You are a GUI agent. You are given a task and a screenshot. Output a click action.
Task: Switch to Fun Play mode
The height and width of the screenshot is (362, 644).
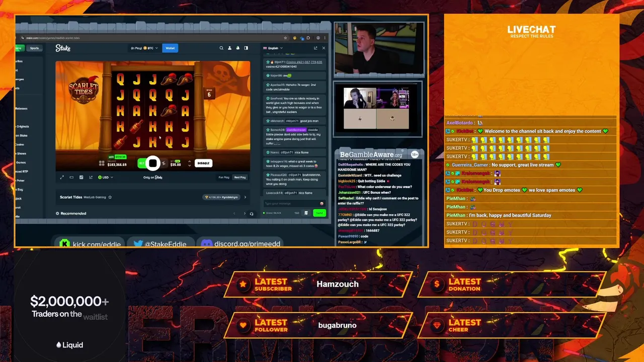(224, 177)
